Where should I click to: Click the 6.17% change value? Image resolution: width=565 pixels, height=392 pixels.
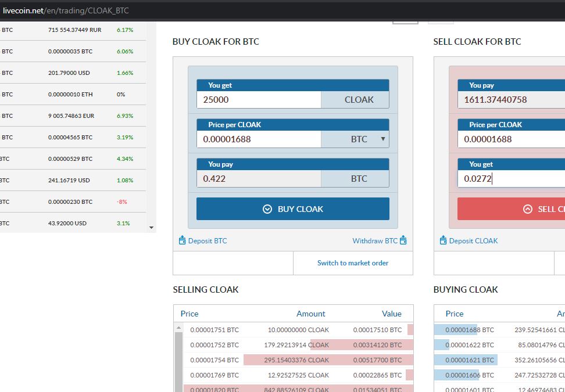tap(124, 30)
